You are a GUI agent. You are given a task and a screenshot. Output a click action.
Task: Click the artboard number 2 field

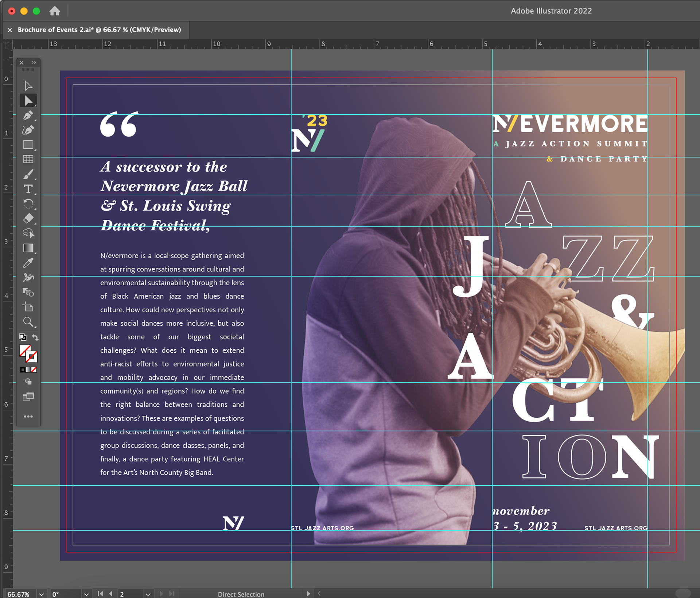coord(131,594)
